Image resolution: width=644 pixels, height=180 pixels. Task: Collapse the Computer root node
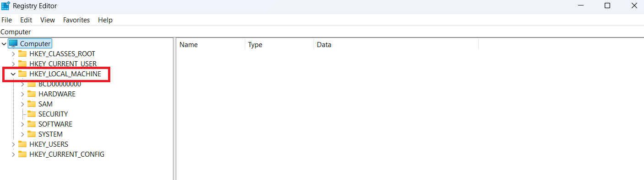[4, 43]
